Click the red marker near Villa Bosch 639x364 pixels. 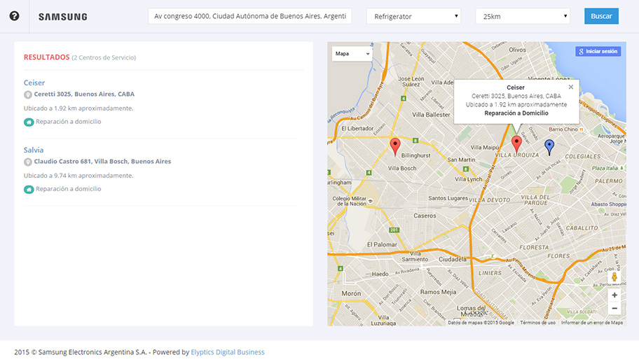[x=395, y=146]
